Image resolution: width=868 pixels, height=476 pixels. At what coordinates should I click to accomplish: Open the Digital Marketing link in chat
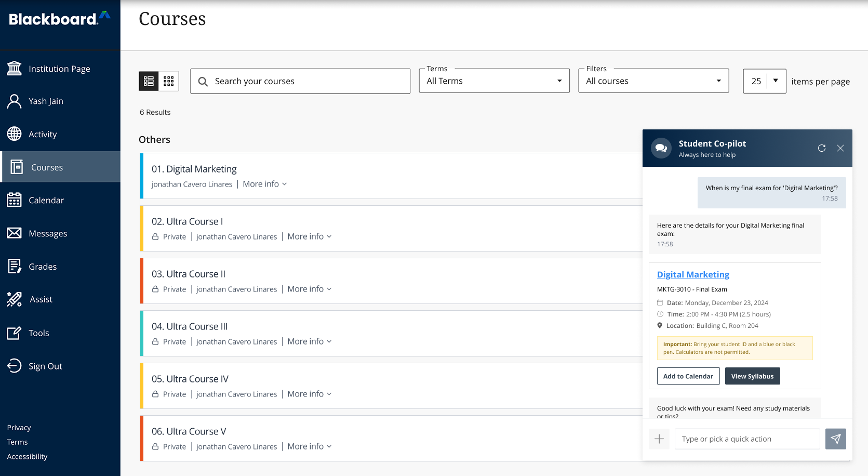[693, 274]
